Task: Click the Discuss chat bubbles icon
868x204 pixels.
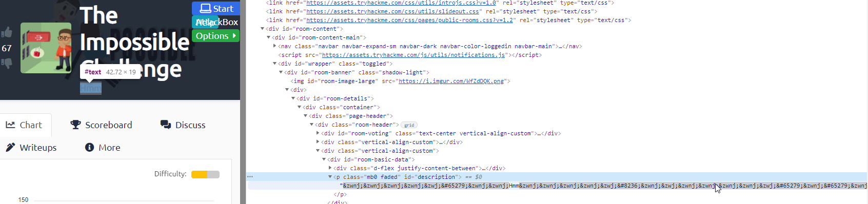Action: (x=166, y=125)
